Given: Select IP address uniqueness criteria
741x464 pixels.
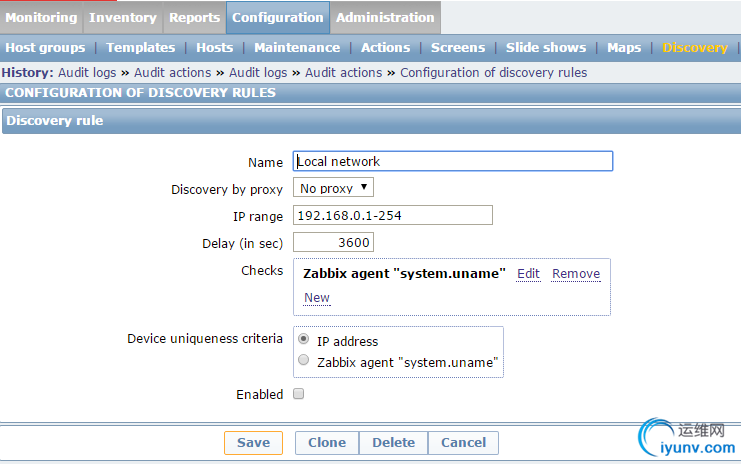Looking at the screenshot, I should coord(304,340).
